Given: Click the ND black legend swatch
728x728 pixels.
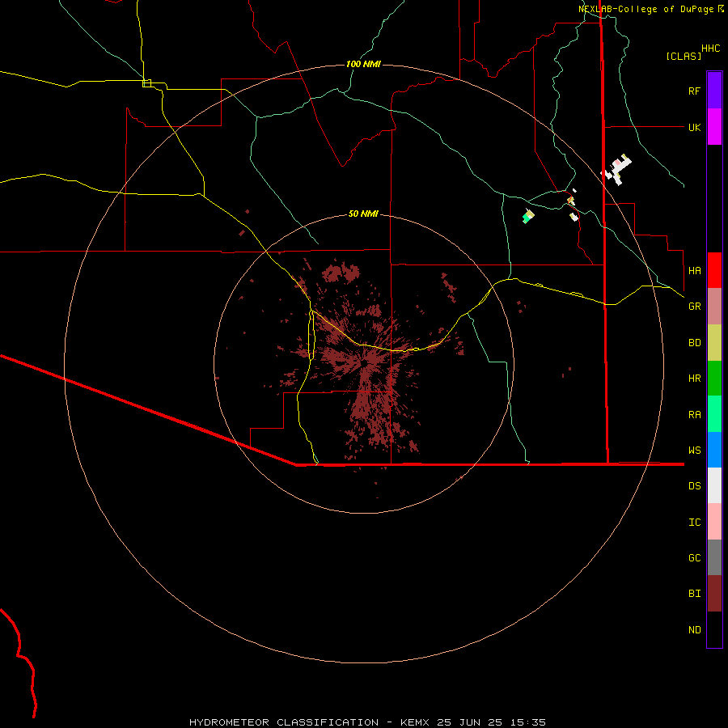Looking at the screenshot, I should (714, 629).
